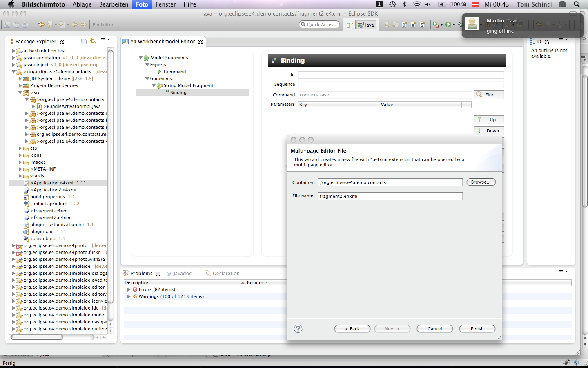Toggle Link with Editor in Package Explorer
The height and width of the screenshot is (368, 588).
(93, 41)
